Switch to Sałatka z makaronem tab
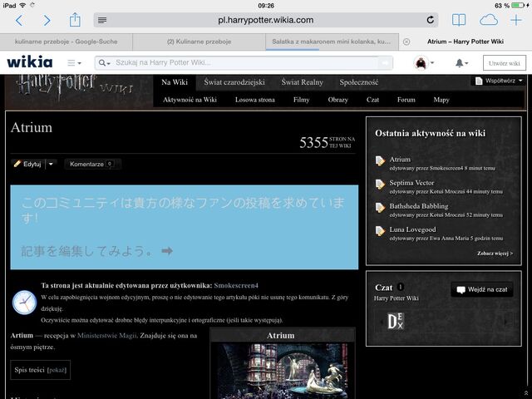The height and width of the screenshot is (399, 532). pos(332,42)
